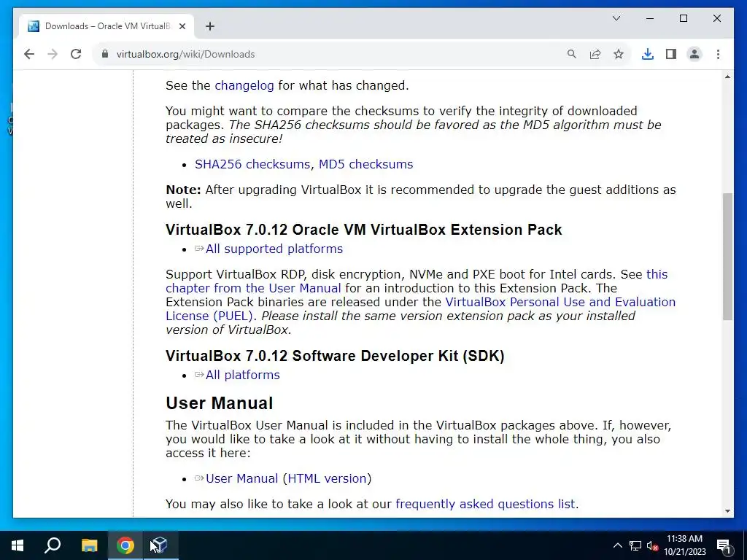The height and width of the screenshot is (560, 747).
Task: Click the address bar URL field
Action: (x=332, y=54)
